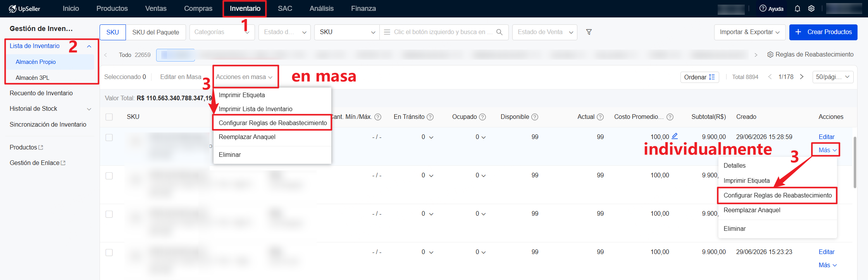Edit average cost pencil icon 100,00

pos(675,136)
